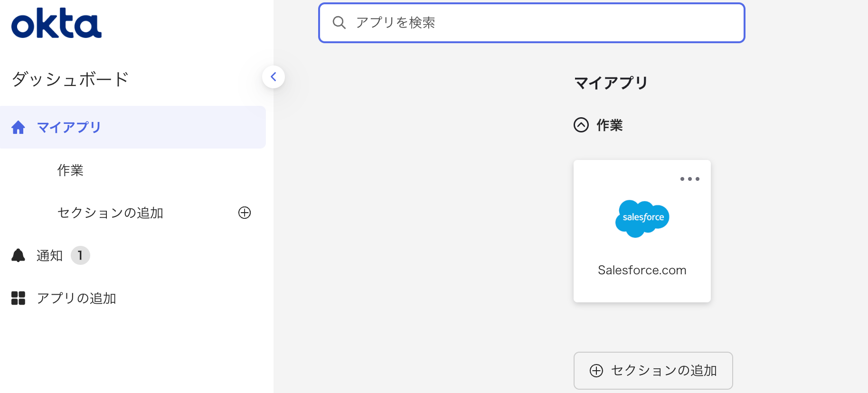Viewport: 868px width, 393px height.
Task: Click the Okta logo
Action: coord(57,23)
